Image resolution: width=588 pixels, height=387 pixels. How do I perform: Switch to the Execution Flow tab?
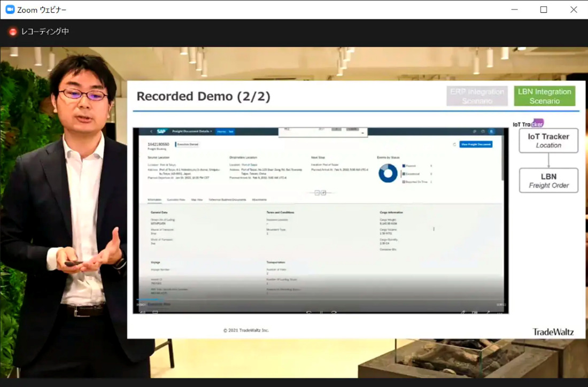point(176,200)
